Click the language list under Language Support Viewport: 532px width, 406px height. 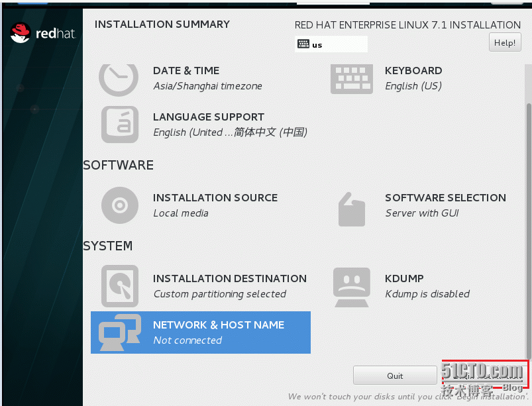pos(231,132)
